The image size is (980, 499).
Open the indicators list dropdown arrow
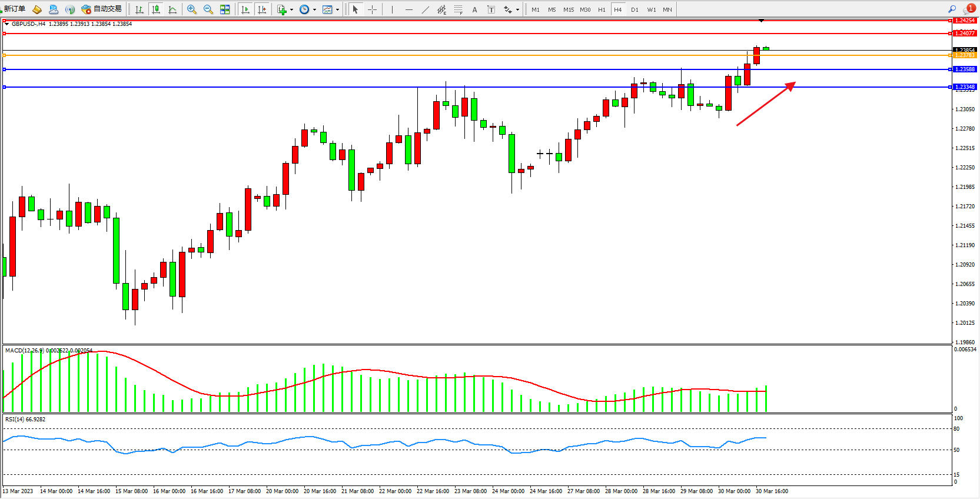[x=291, y=9]
